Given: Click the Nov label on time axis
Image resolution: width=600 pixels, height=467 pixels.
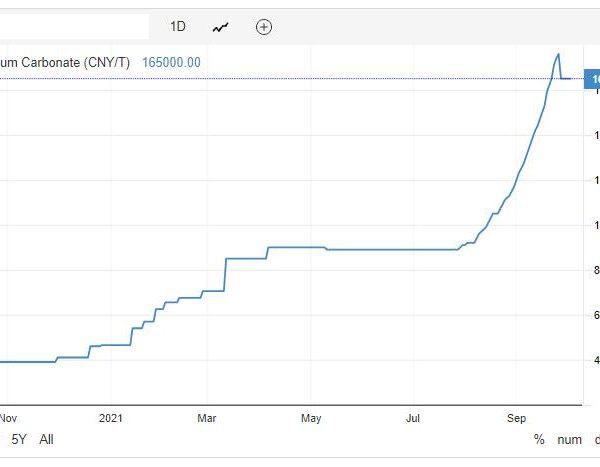Looking at the screenshot, I should 8,416.
